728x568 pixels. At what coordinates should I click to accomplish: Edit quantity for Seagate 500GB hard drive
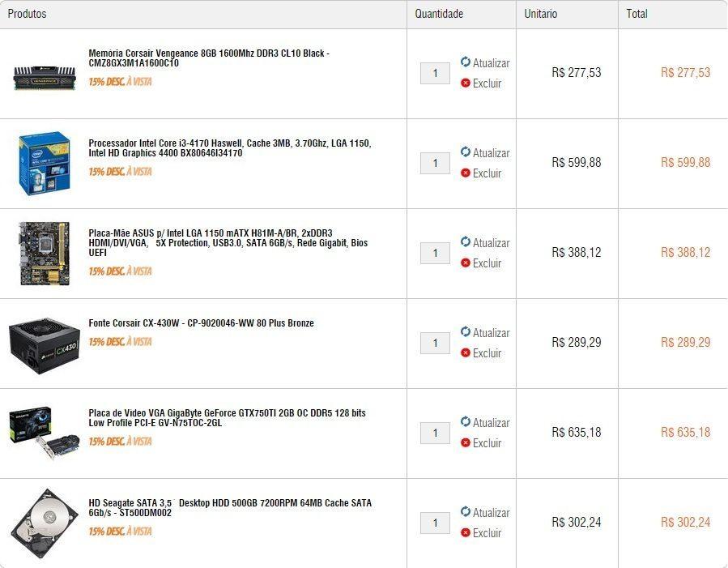435,523
